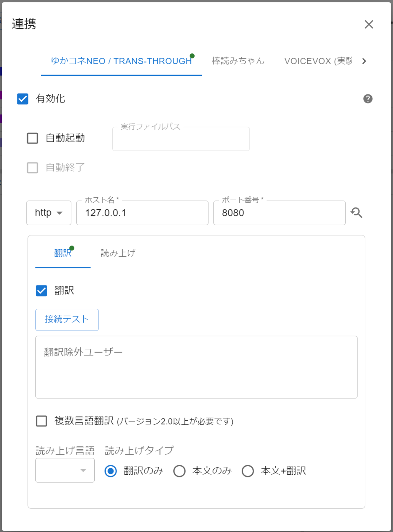393x532 pixels.
Task: Uncheck the 翻訳 checkbox
Action: tap(42, 291)
